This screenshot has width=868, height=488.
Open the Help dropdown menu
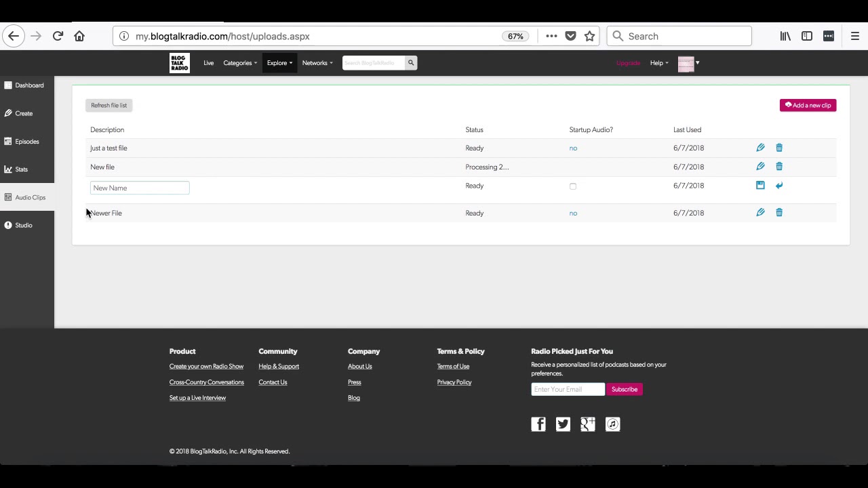pyautogui.click(x=659, y=63)
